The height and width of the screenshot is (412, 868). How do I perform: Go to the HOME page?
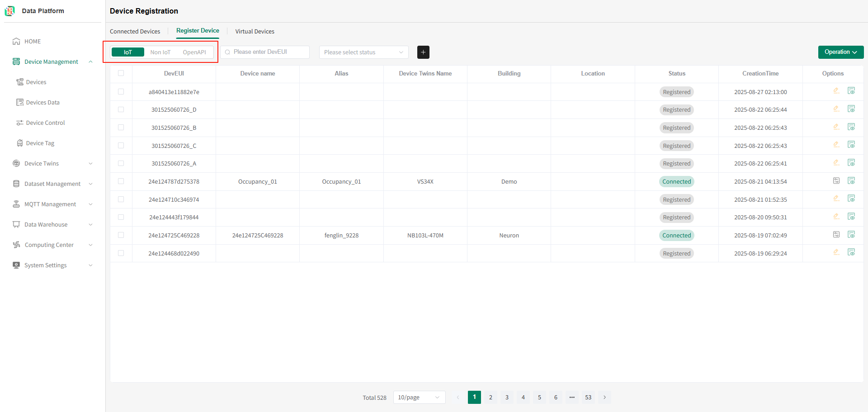[33, 41]
